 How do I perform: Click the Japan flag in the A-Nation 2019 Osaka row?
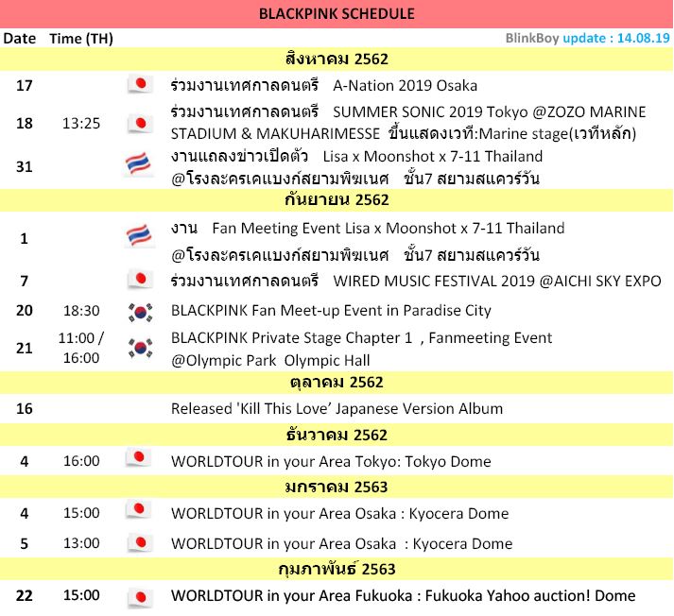click(x=140, y=84)
